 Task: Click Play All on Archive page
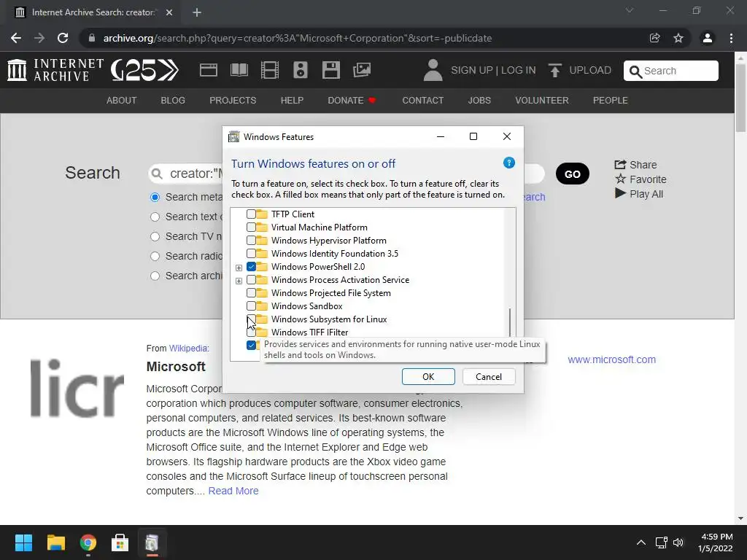(x=639, y=194)
